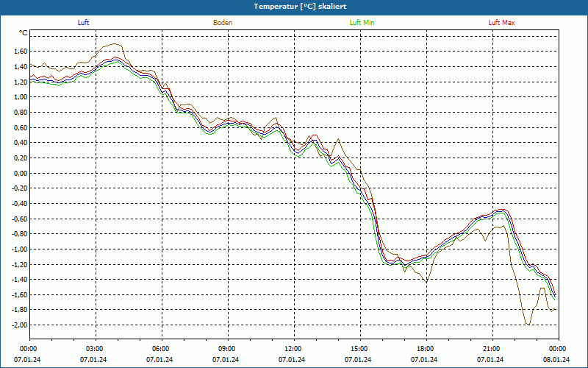588x368 pixels.
Task: Click the -0,20 y-axis value
Action: [x=21, y=188]
